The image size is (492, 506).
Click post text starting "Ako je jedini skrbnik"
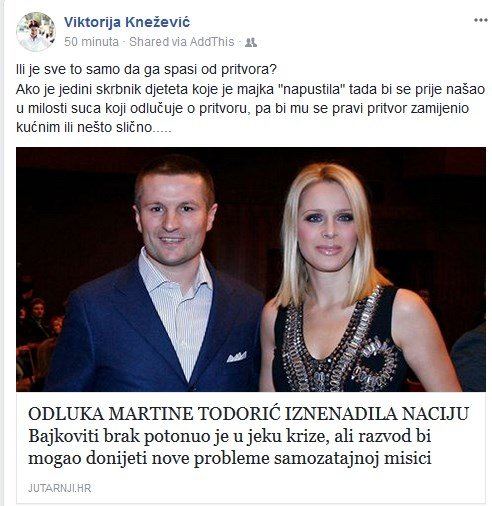(x=250, y=89)
